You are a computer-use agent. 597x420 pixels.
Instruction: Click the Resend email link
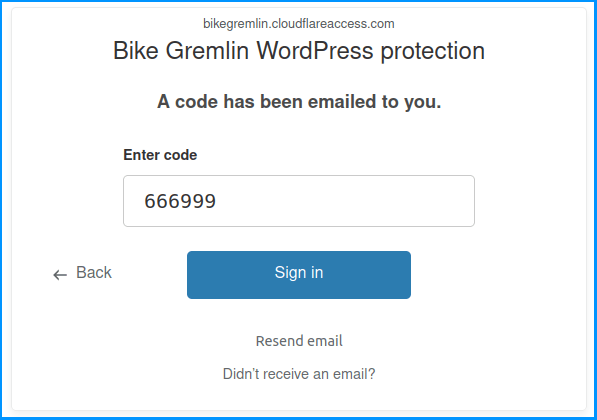coord(299,341)
